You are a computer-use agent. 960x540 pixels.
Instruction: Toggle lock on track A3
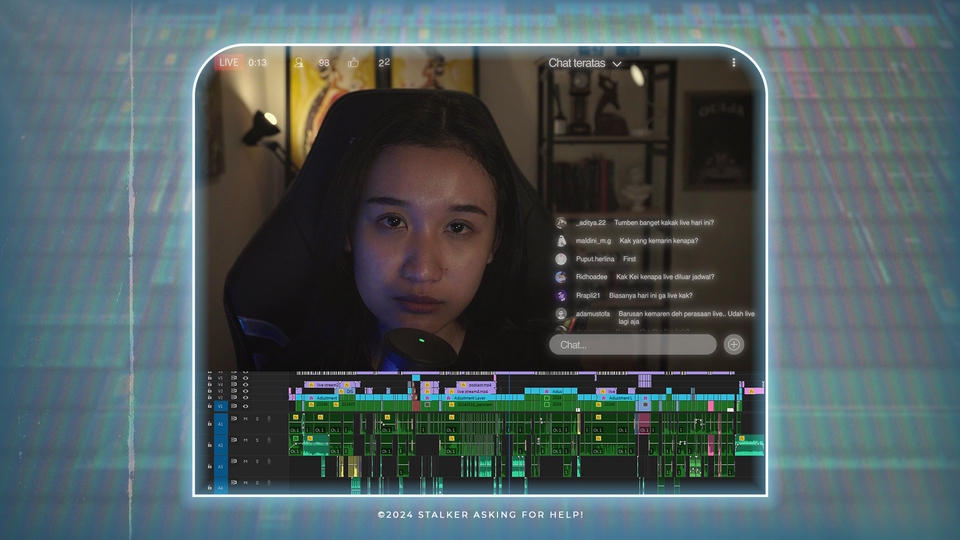(209, 467)
